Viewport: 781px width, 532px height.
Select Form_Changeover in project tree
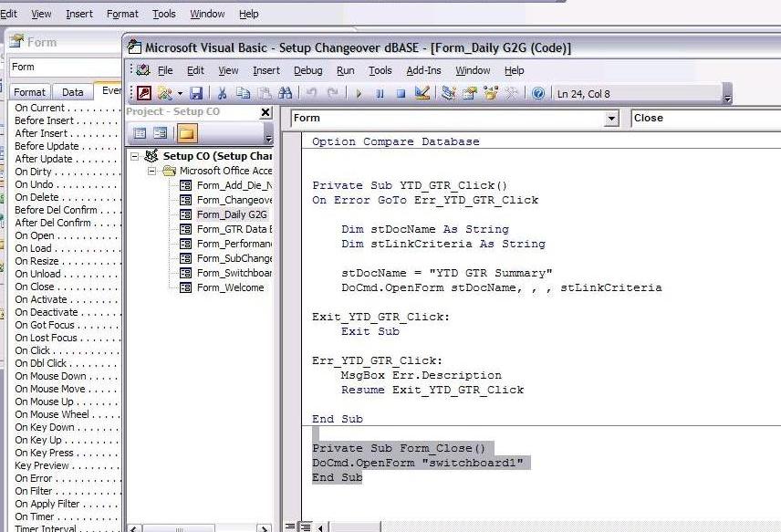point(234,200)
